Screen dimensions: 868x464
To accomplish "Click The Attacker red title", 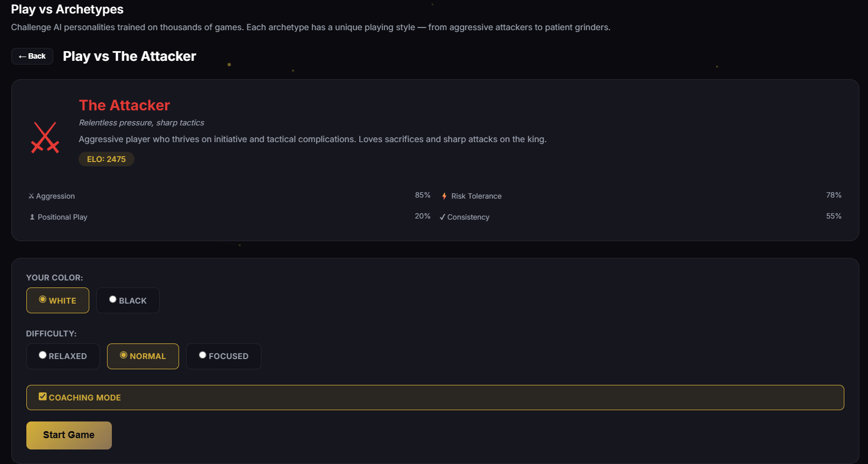I will coord(124,106).
